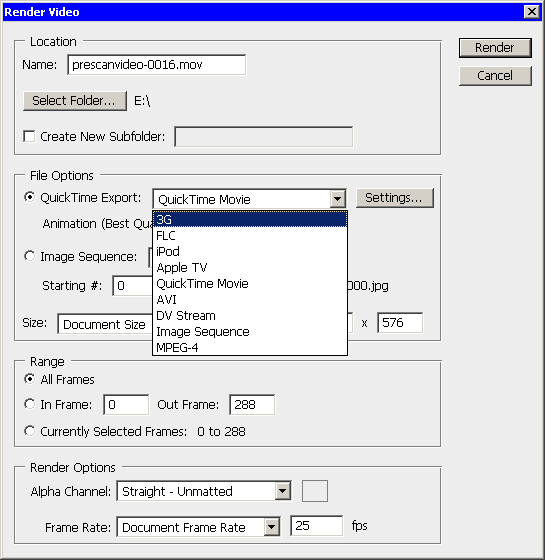
Task: Pick DV Stream from the format list
Action: pyautogui.click(x=250, y=316)
